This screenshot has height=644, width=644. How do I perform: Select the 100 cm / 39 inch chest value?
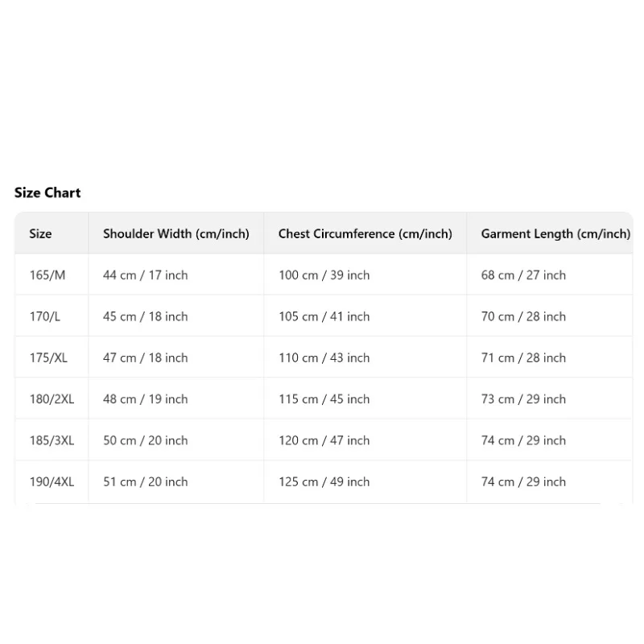pyautogui.click(x=324, y=275)
